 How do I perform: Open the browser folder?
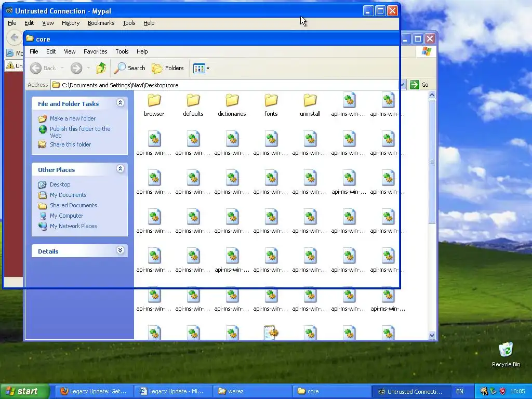pyautogui.click(x=154, y=105)
